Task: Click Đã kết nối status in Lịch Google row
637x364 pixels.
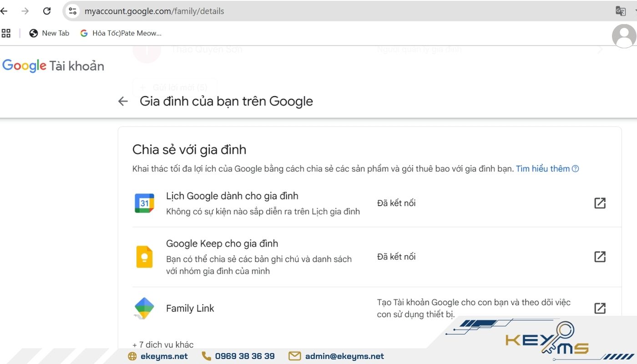Action: point(396,203)
